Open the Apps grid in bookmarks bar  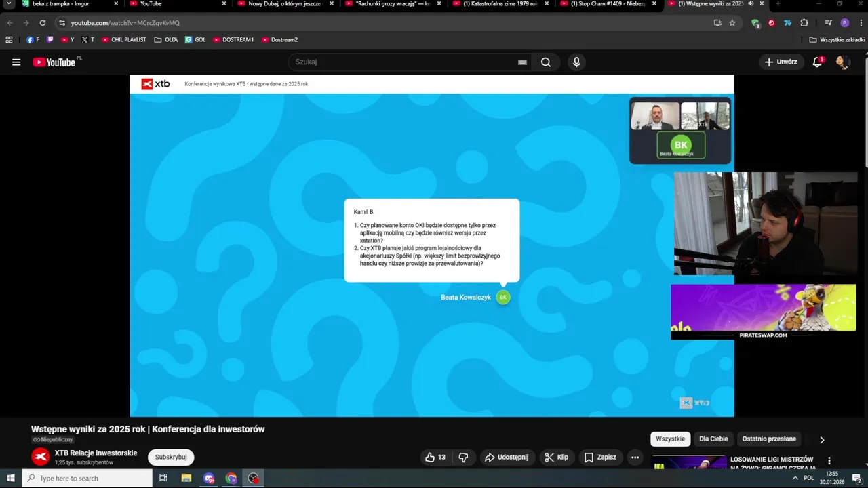point(9,39)
